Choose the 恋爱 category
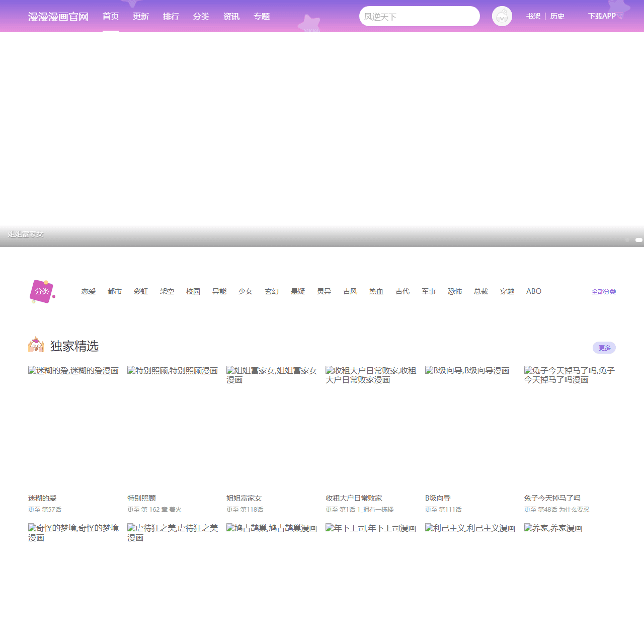The image size is (644, 644). [x=89, y=291]
